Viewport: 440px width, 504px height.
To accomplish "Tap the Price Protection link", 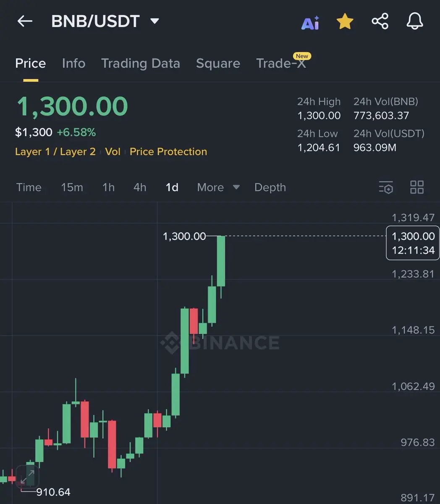I will 168,152.
